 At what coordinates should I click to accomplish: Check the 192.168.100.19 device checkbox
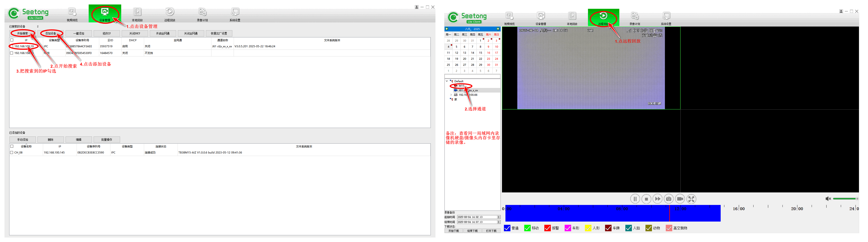click(12, 46)
